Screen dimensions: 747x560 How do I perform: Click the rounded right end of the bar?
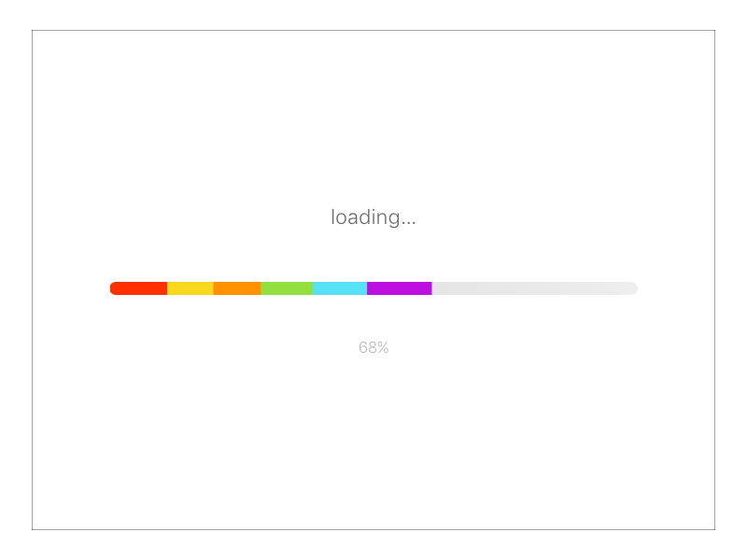633,288
